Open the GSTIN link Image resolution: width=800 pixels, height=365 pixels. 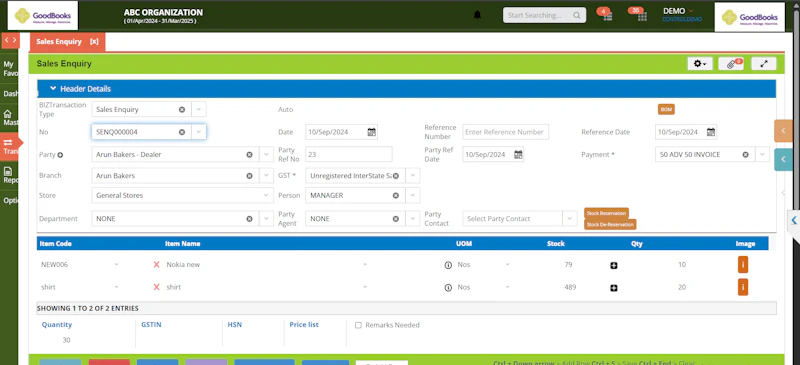tap(151, 325)
